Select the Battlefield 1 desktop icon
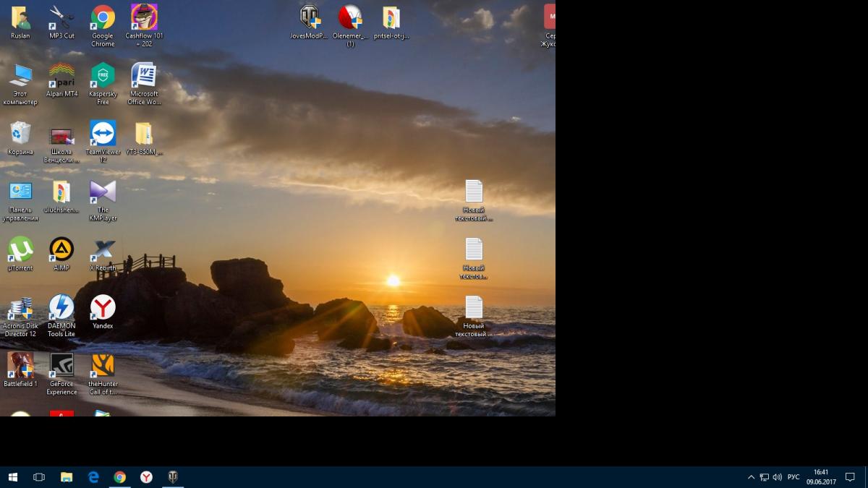Image resolution: width=868 pixels, height=488 pixels. click(x=20, y=366)
